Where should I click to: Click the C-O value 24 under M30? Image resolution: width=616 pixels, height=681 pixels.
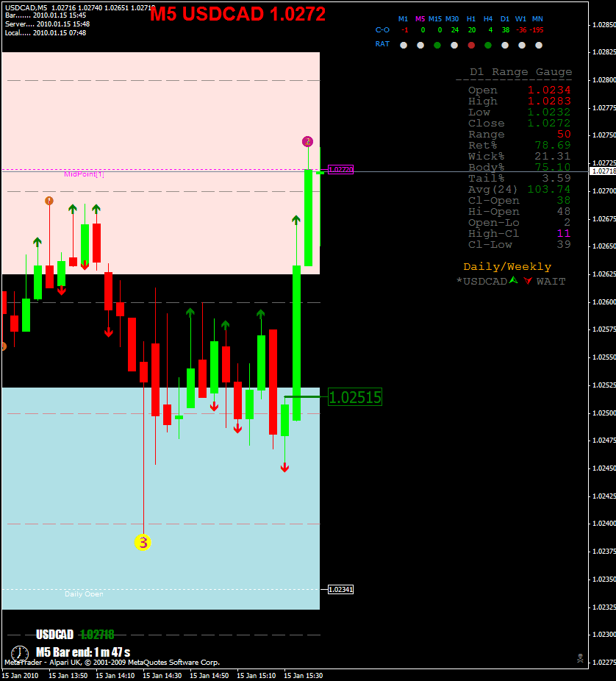tap(455, 30)
